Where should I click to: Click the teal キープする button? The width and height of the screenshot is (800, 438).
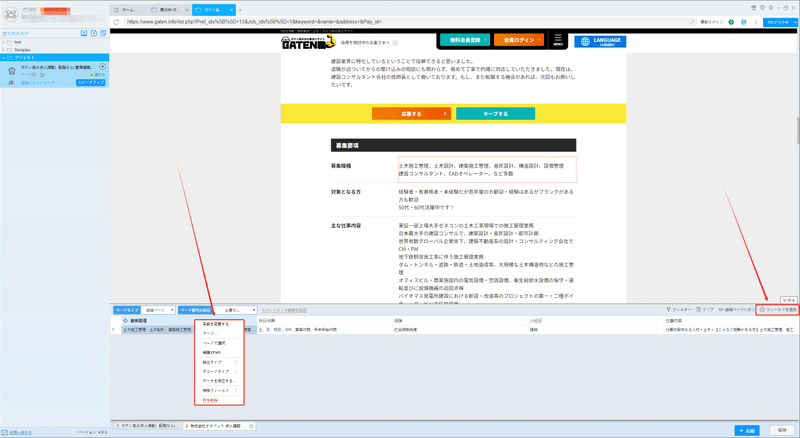495,113
